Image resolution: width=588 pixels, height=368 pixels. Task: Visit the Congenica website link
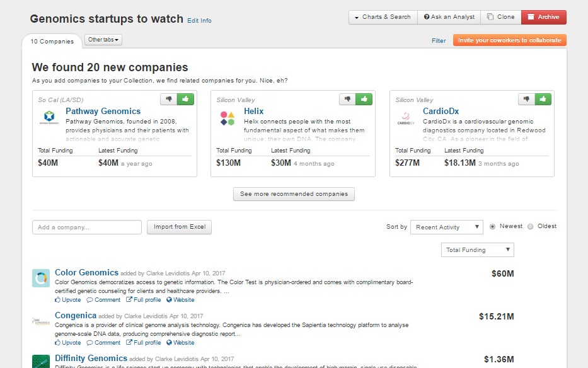(x=180, y=343)
